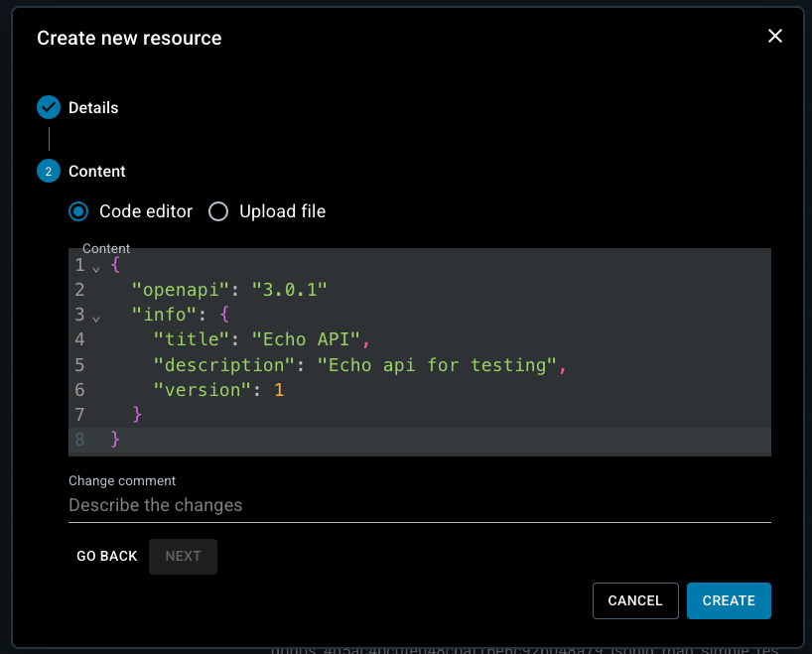The image size is (812, 654).
Task: Click the filled Code editor radio circle
Action: (x=78, y=211)
